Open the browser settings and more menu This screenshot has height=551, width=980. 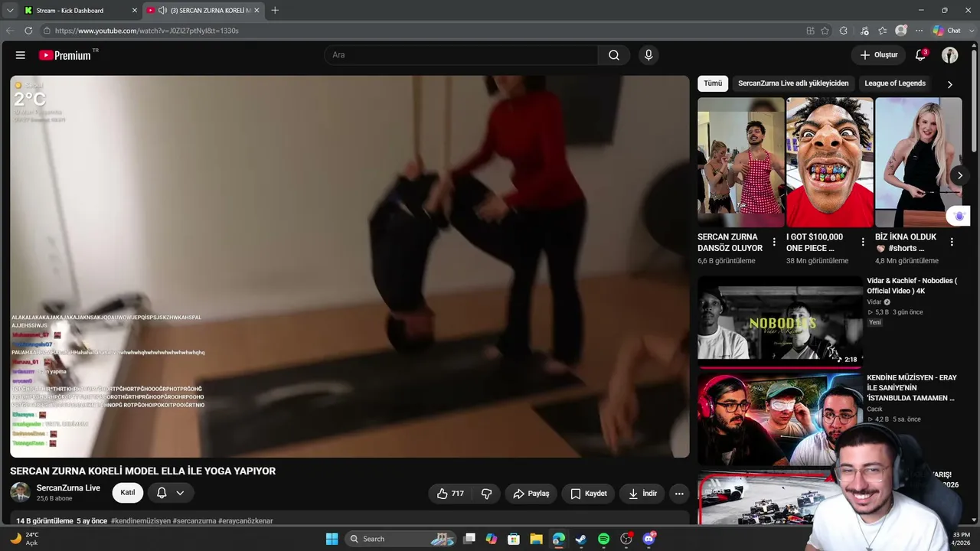[919, 31]
